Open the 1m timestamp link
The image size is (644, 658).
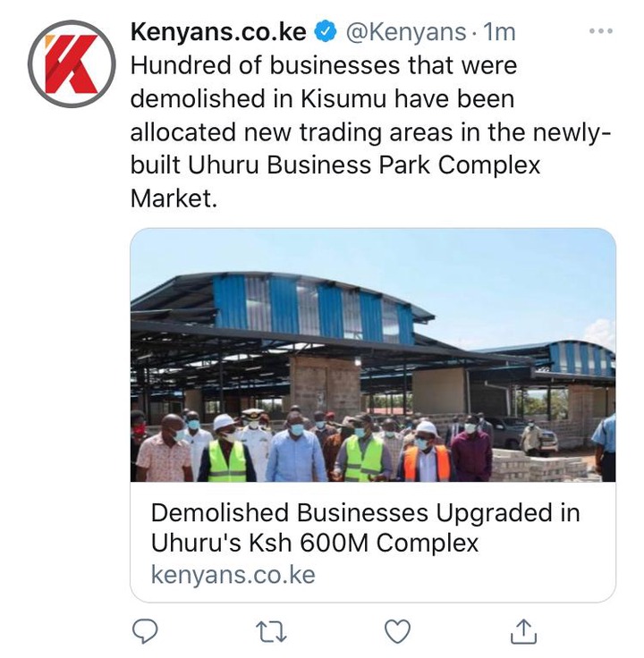(499, 32)
